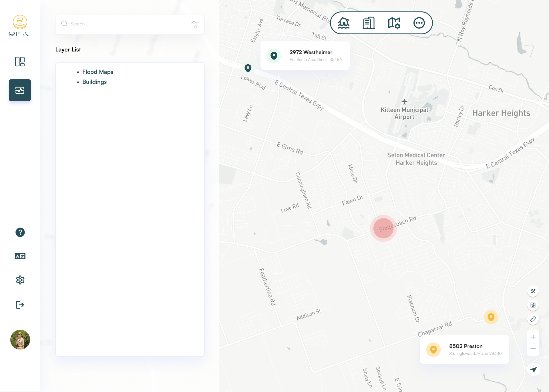Select the active layers sidebar button
Viewport: 549px width, 392px height.
[20, 90]
